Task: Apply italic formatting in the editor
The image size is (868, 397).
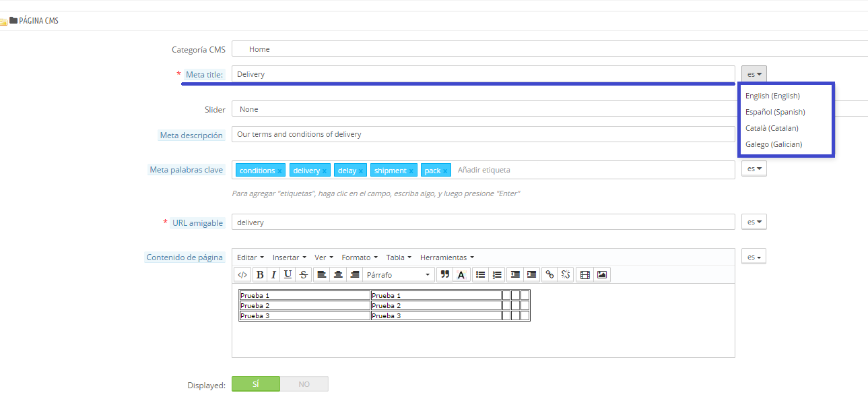Action: pyautogui.click(x=273, y=274)
